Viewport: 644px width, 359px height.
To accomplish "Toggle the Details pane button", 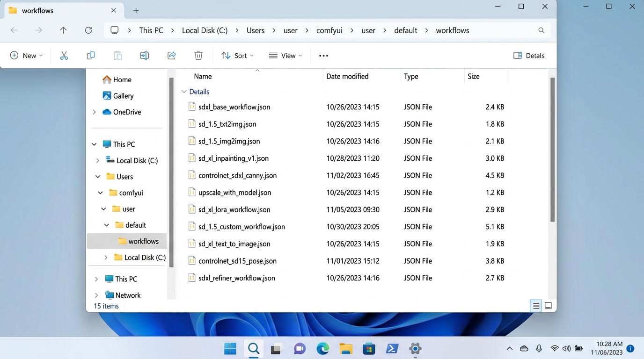I will pos(529,56).
